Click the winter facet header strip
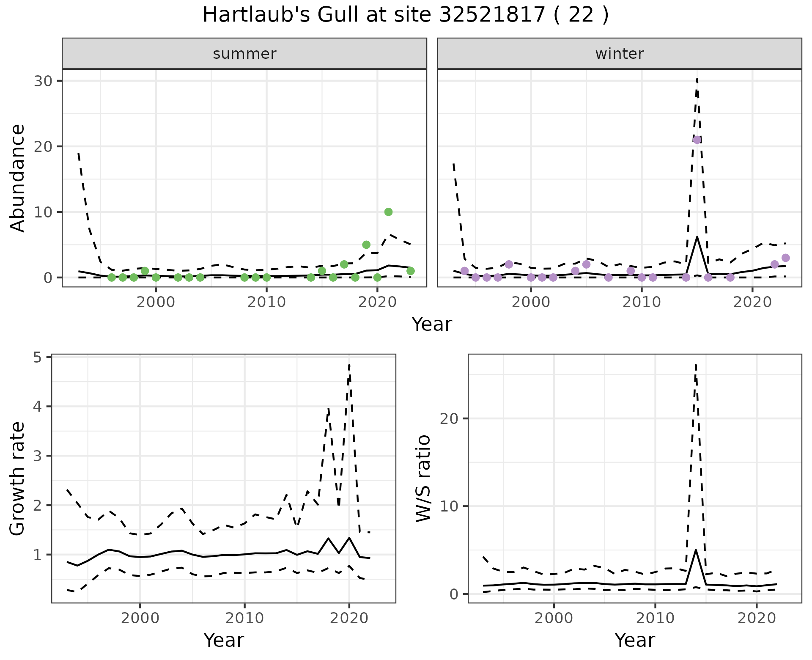Image resolution: width=812 pixels, height=660 pixels. 619,54
